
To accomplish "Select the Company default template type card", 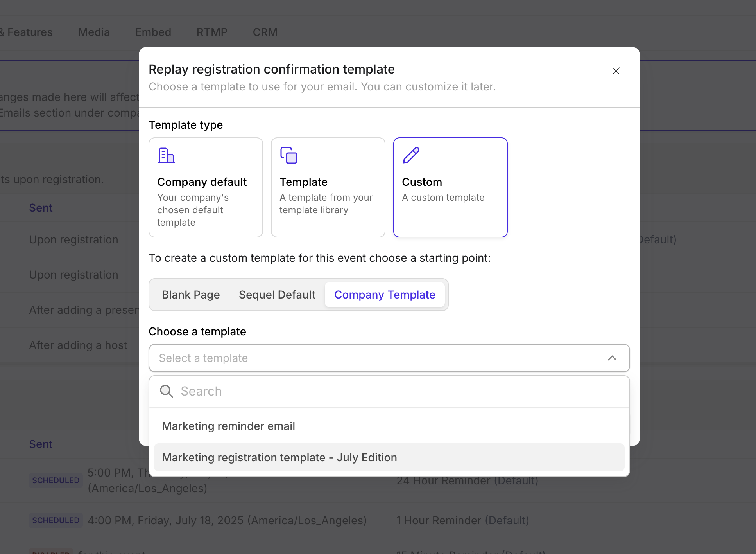I will click(206, 187).
